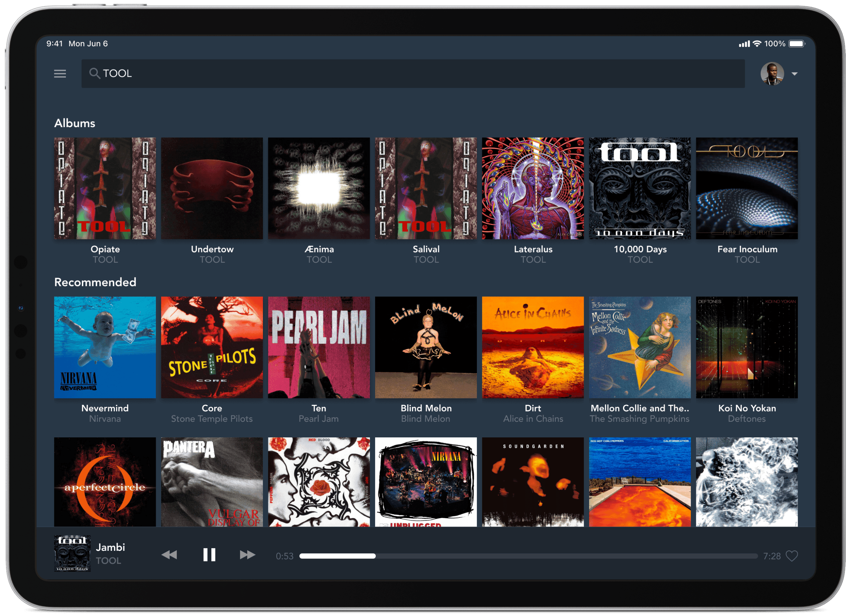The height and width of the screenshot is (616, 852).
Task: Click the battery icon in status bar
Action: click(797, 44)
